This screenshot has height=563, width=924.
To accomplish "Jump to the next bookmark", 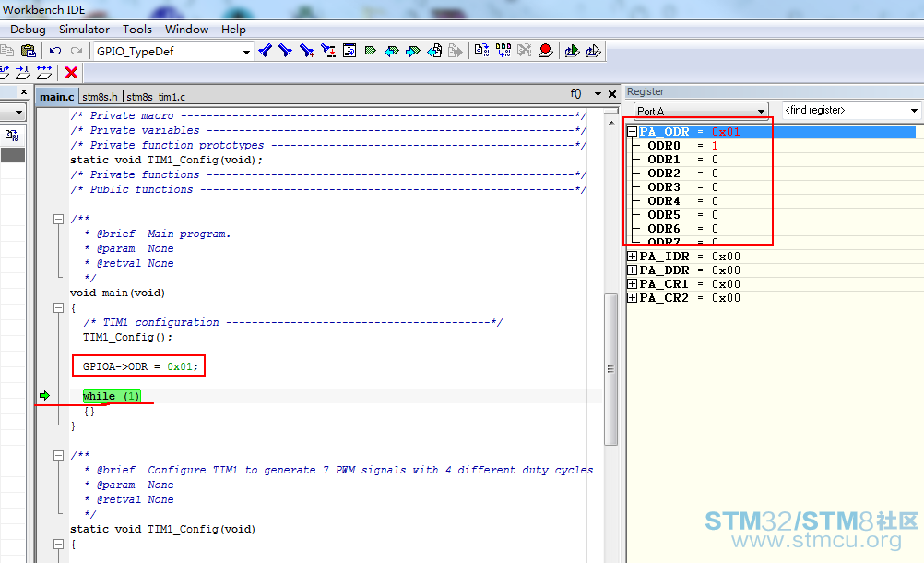I will pyautogui.click(x=412, y=51).
